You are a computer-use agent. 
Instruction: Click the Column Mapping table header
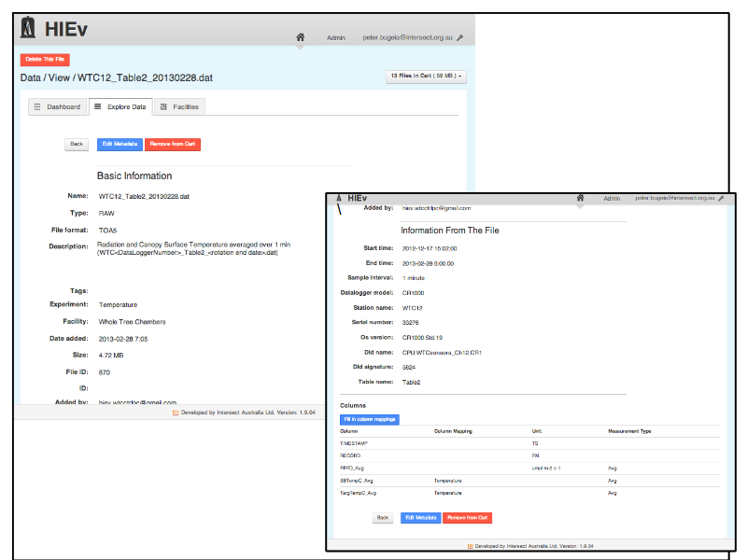coord(453,431)
